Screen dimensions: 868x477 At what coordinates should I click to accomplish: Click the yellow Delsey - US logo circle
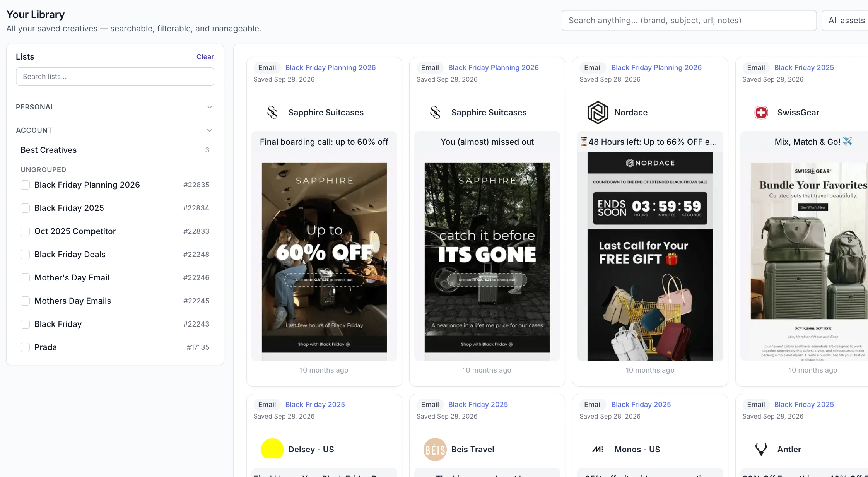[272, 449]
